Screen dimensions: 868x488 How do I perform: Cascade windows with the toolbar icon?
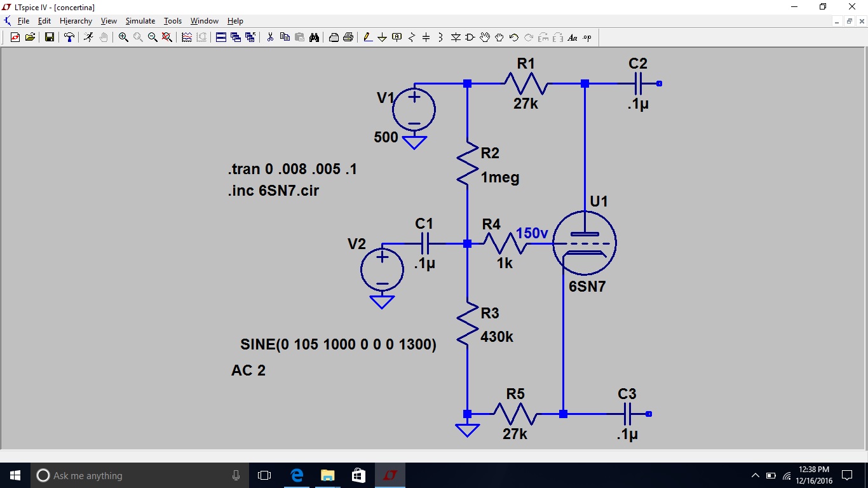(236, 37)
